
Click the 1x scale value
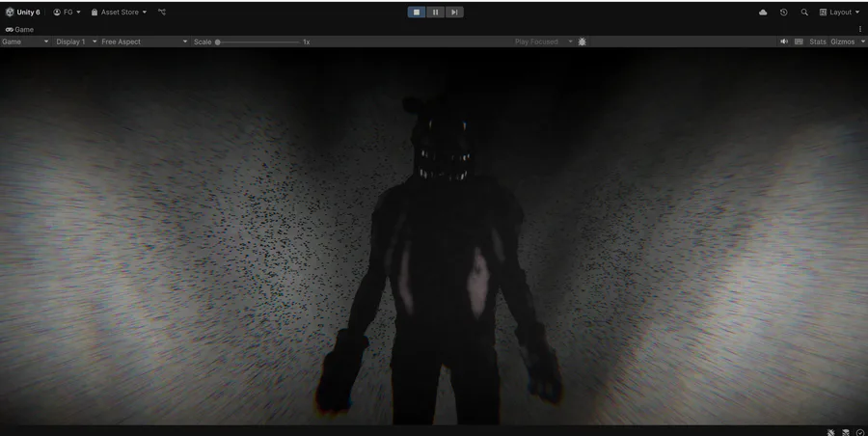pos(306,42)
